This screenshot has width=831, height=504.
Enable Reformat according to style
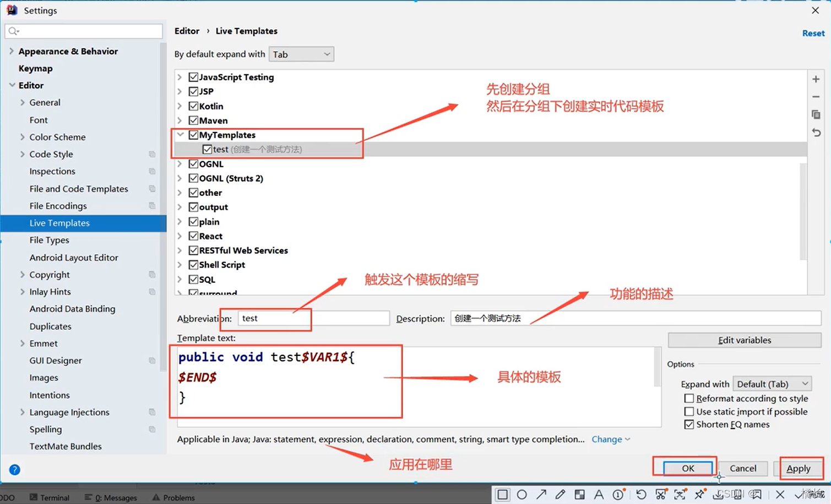[689, 398]
